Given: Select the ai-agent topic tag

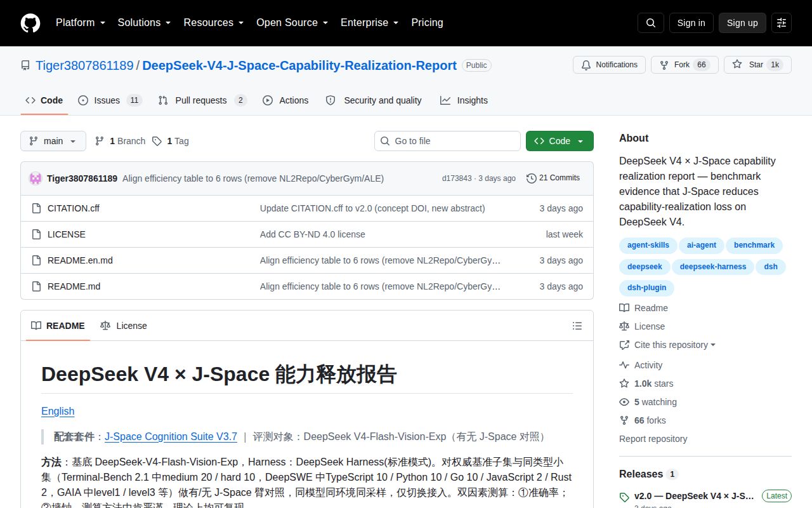Looking at the screenshot, I should pos(702,245).
